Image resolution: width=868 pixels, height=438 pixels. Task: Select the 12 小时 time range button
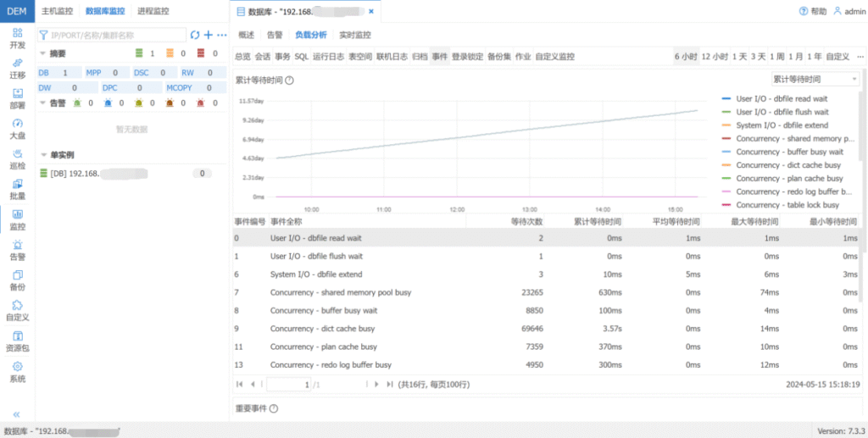pos(715,57)
